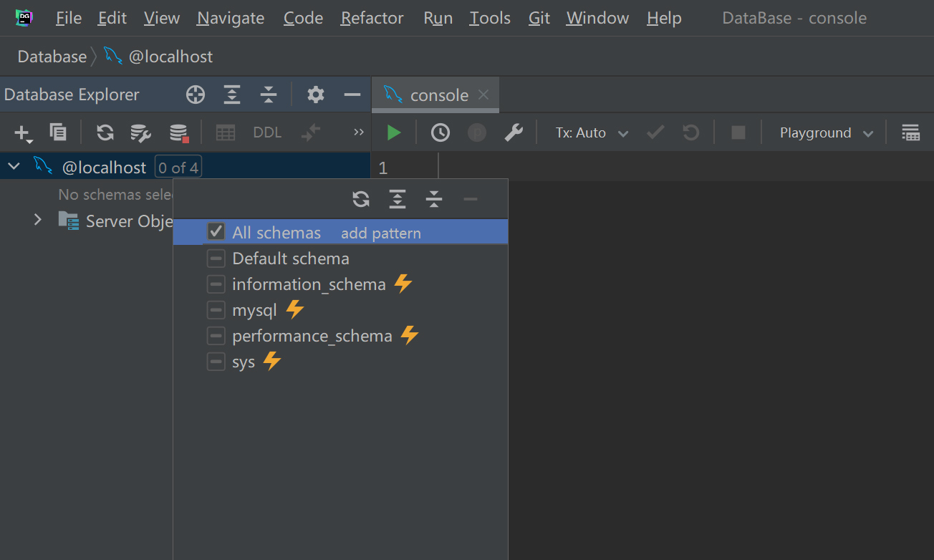This screenshot has width=934, height=560.
Task: Enable the information_schema checkbox
Action: (x=216, y=284)
